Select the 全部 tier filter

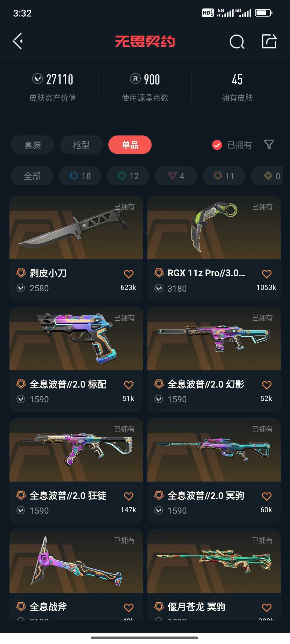32,176
